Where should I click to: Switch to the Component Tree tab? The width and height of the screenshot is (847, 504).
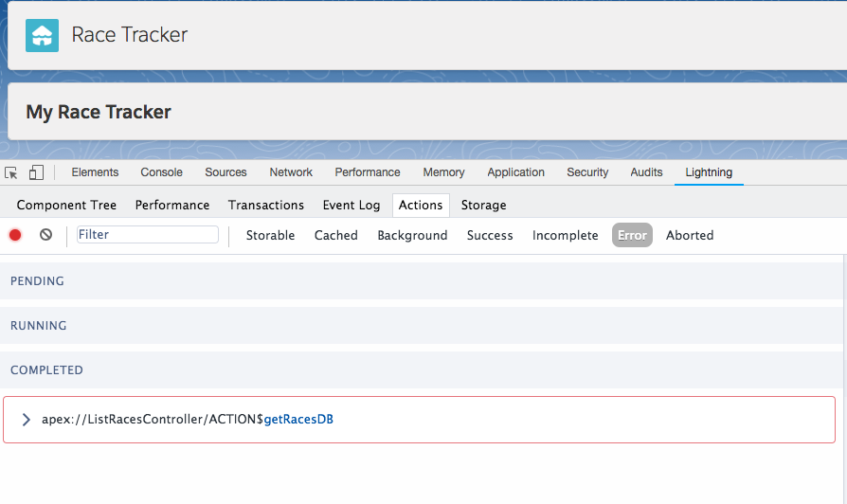66,205
